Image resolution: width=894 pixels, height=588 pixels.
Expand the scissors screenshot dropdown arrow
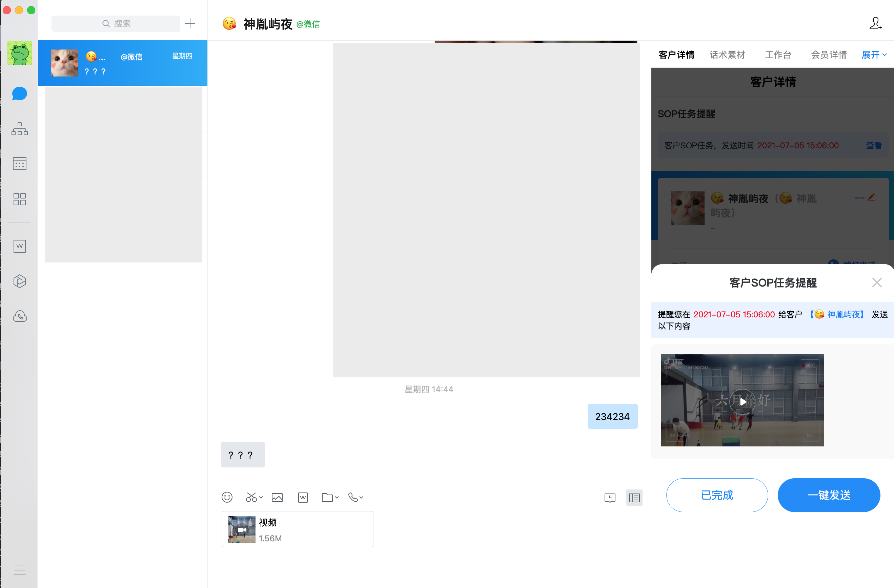[x=261, y=497]
